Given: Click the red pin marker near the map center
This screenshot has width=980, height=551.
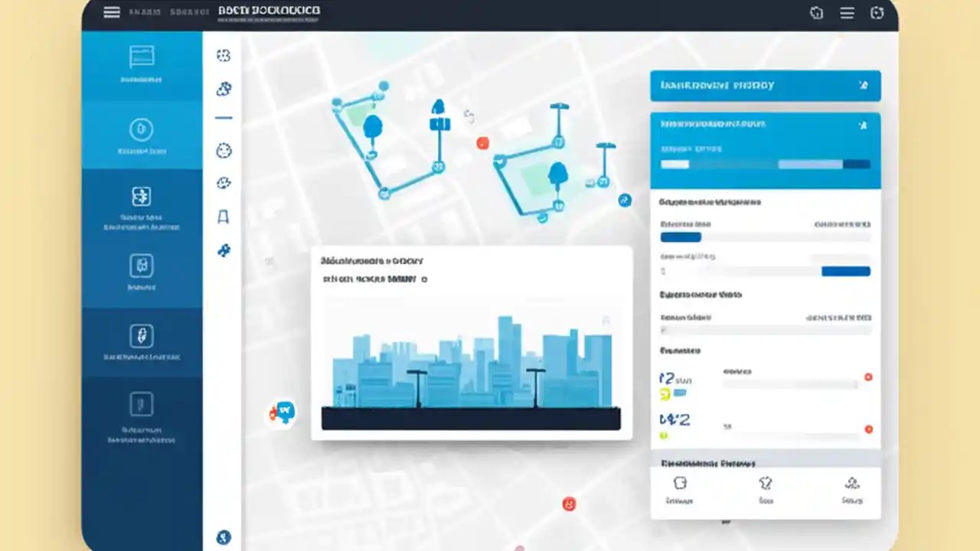Looking at the screenshot, I should (482, 143).
